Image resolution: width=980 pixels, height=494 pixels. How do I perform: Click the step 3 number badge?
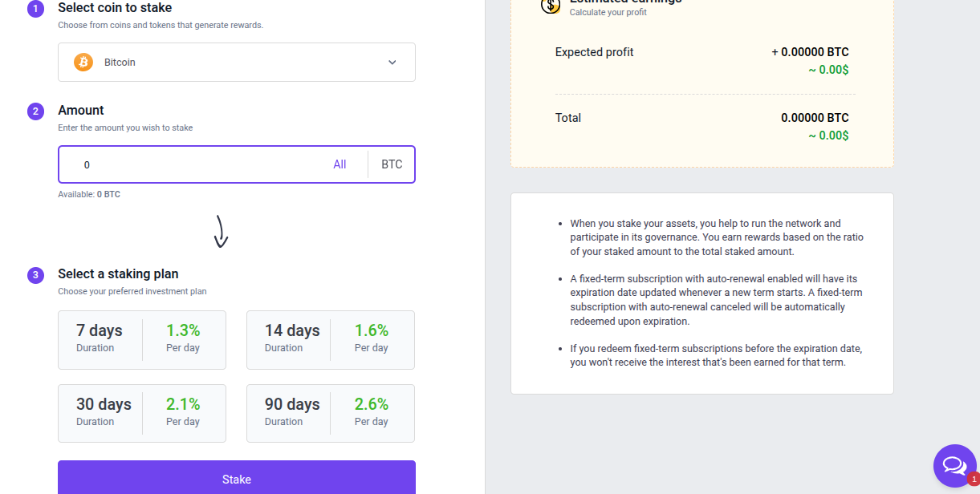coord(35,275)
